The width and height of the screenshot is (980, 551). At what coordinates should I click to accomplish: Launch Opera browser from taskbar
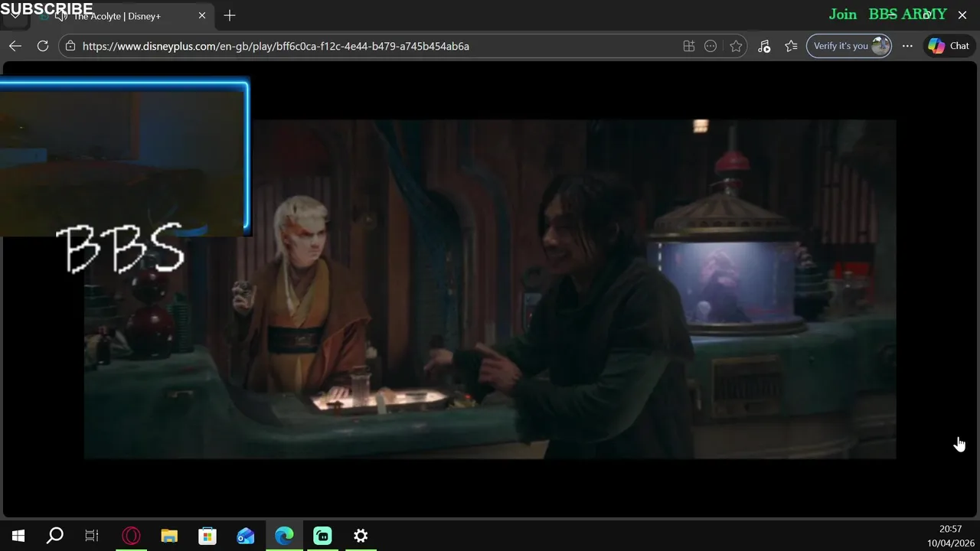[x=131, y=536]
